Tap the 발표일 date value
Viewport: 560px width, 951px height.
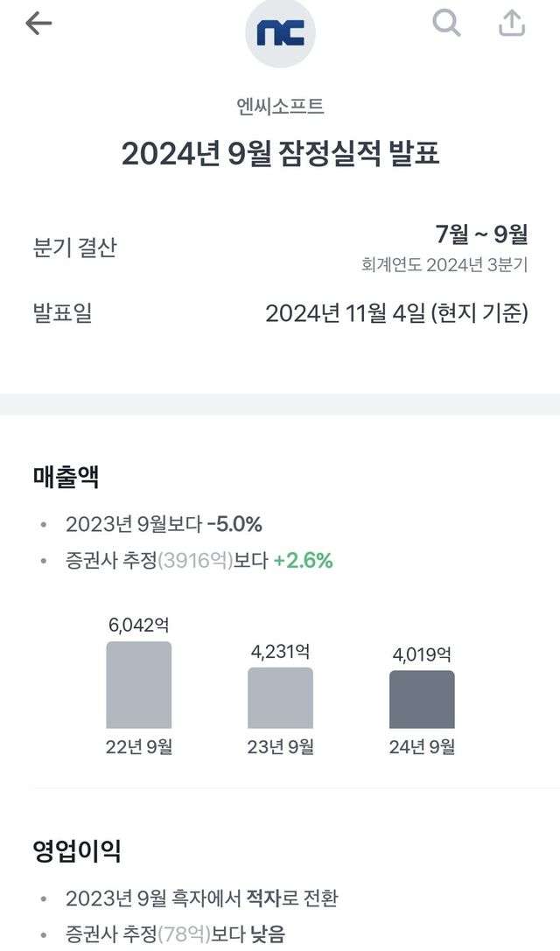[396, 313]
